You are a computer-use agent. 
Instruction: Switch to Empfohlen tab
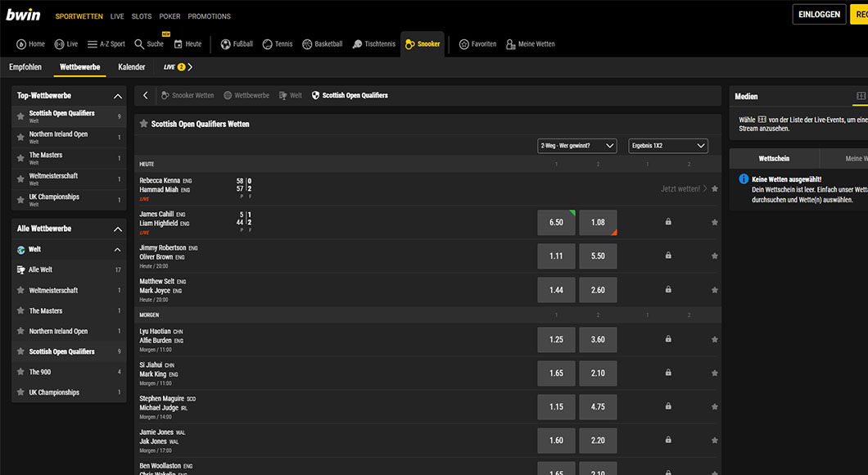25,67
